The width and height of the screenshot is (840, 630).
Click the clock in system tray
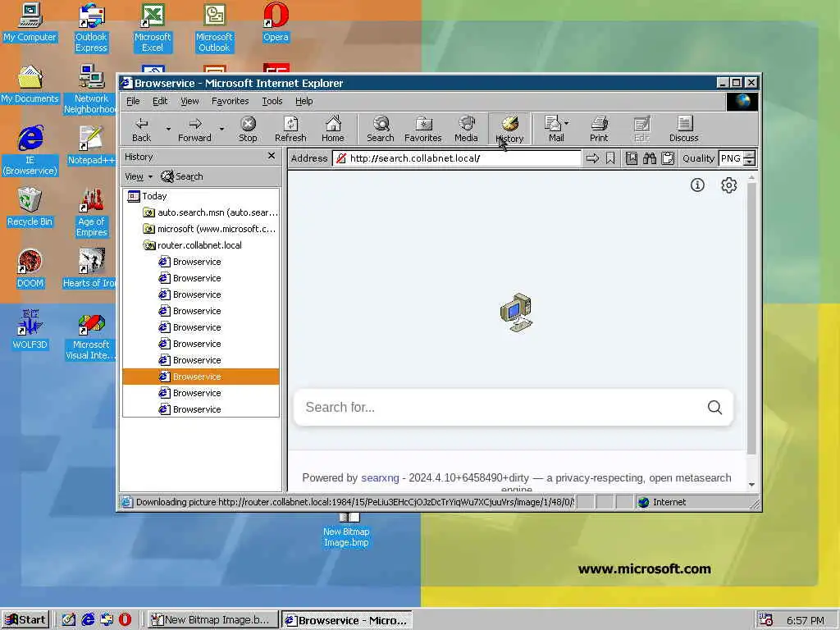806,620
